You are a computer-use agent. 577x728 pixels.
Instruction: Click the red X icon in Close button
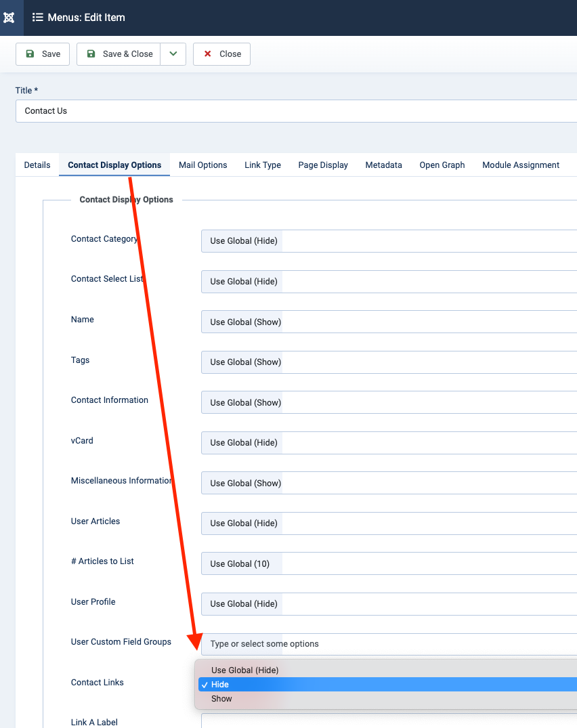pos(208,54)
